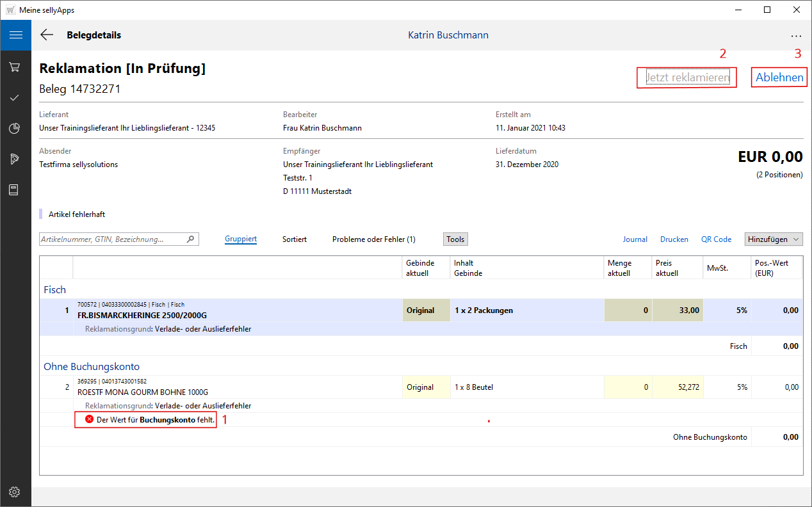Open the hamburger navigation menu
812x507 pixels.
(15, 35)
